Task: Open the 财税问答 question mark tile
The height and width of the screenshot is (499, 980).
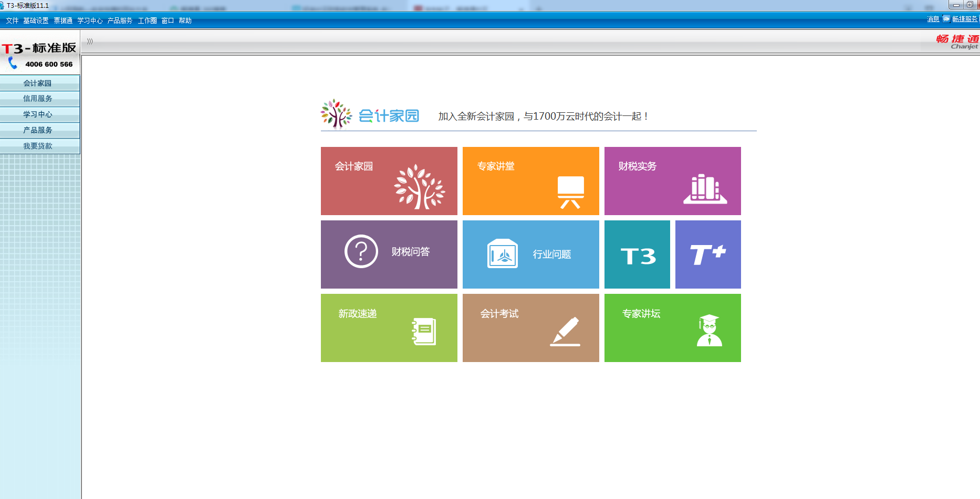Action: coord(389,254)
